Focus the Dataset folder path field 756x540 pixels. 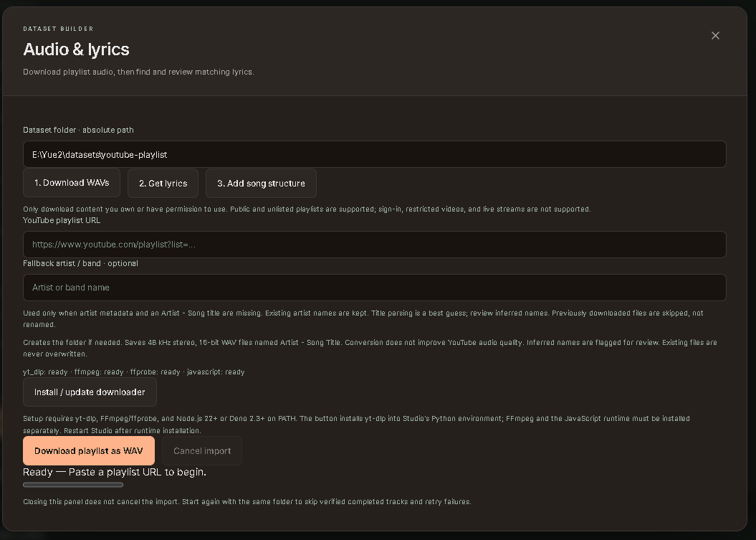375,154
